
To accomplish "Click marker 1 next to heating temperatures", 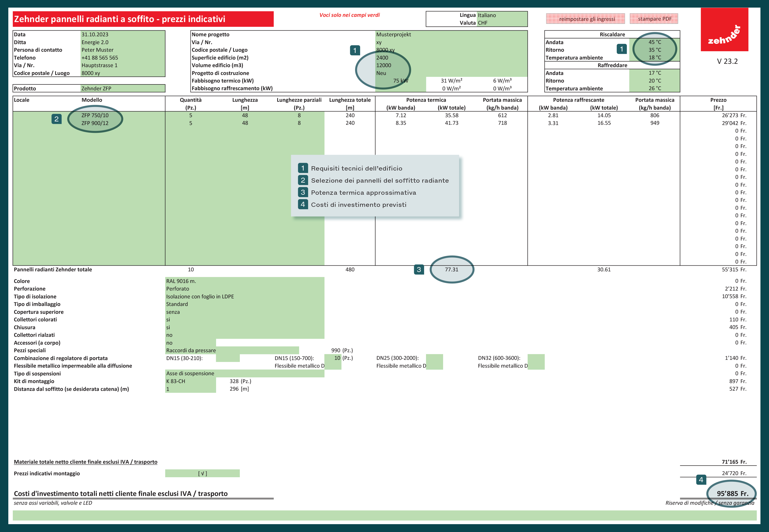I will (x=621, y=49).
